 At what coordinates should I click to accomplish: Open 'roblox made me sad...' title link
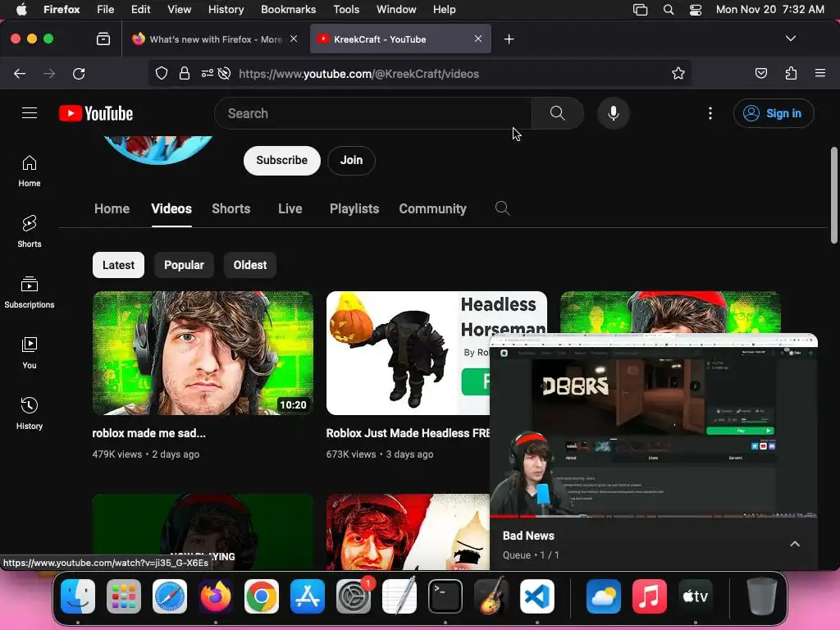coord(149,433)
